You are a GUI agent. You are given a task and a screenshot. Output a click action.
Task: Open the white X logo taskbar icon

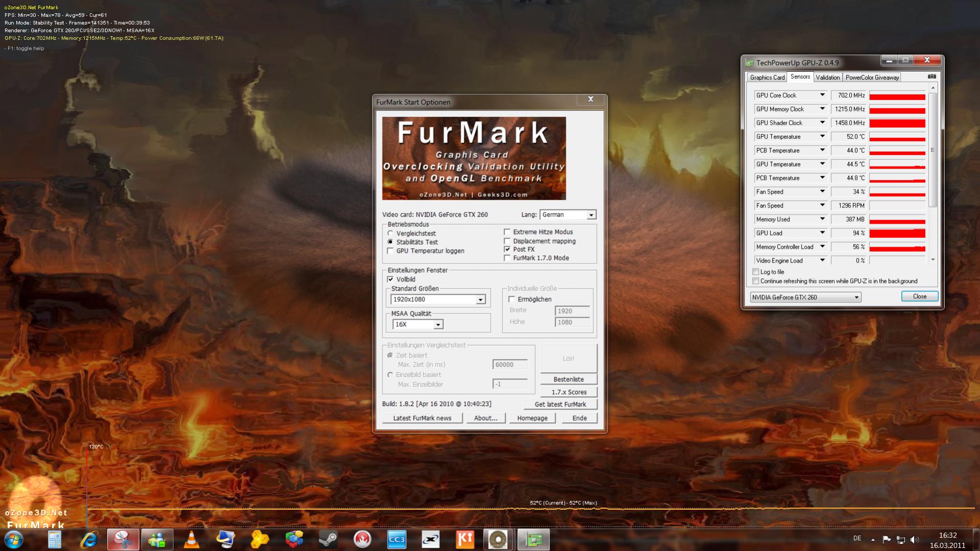[431, 539]
